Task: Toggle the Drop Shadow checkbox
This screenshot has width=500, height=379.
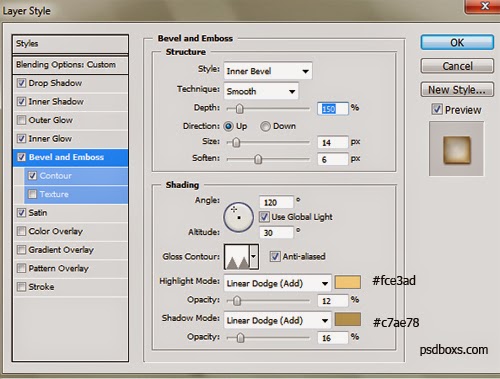Action: (x=21, y=83)
